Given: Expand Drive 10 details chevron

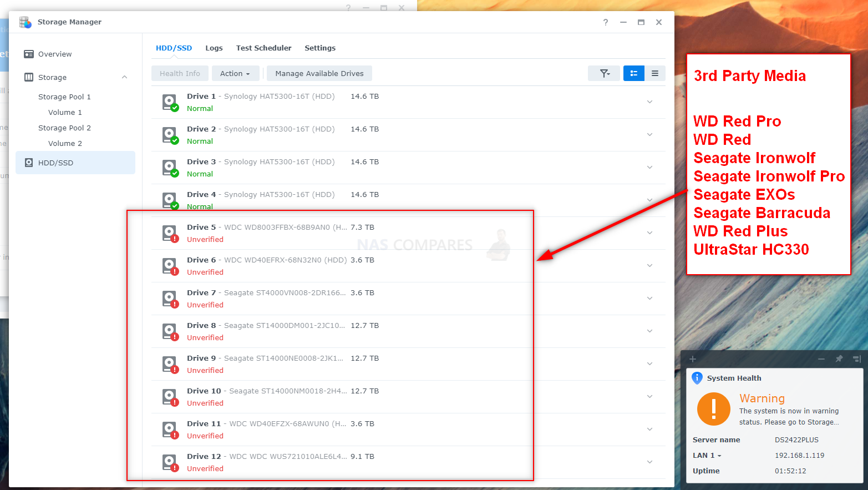Looking at the screenshot, I should [x=649, y=397].
